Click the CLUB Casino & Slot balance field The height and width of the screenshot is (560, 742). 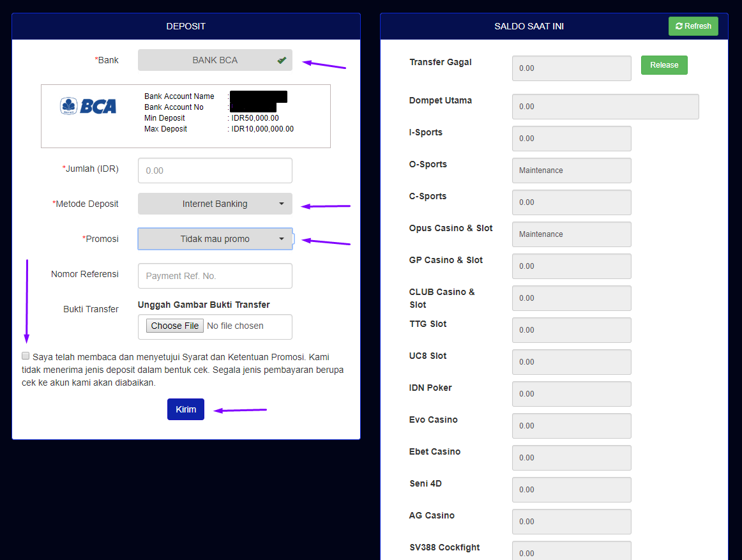(572, 298)
